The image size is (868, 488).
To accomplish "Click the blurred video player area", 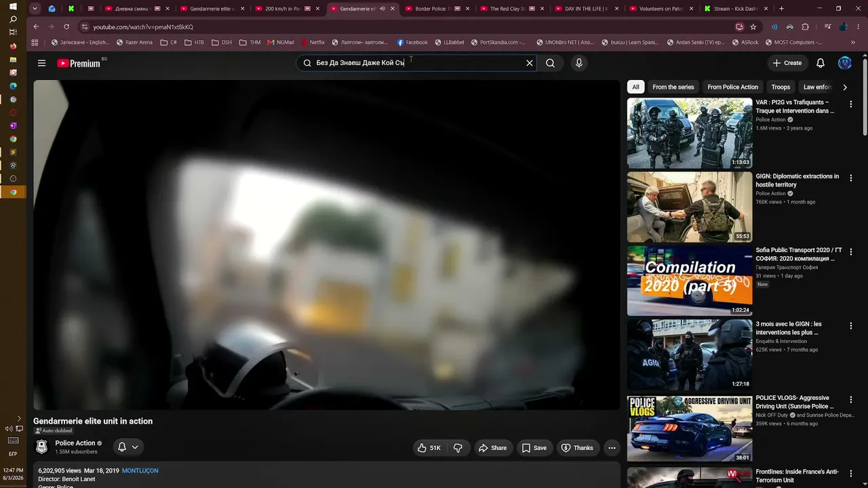I will [x=327, y=245].
